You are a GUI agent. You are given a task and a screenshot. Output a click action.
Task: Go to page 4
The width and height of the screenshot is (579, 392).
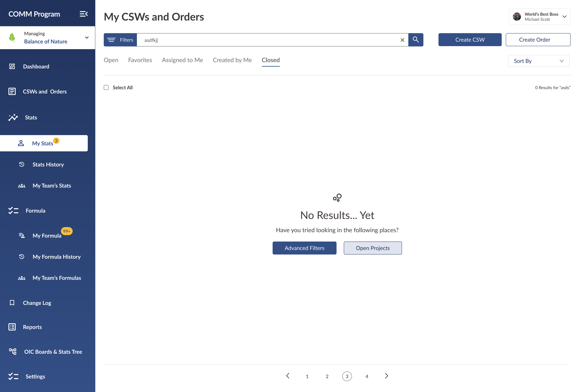coord(367,376)
